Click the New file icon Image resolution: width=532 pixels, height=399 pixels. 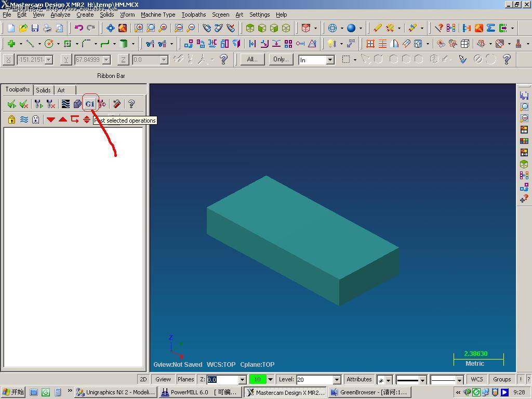[x=11, y=28]
